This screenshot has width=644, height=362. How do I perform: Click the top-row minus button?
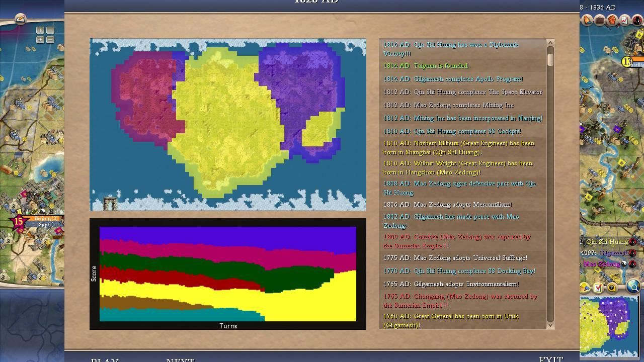pyautogui.click(x=50, y=30)
